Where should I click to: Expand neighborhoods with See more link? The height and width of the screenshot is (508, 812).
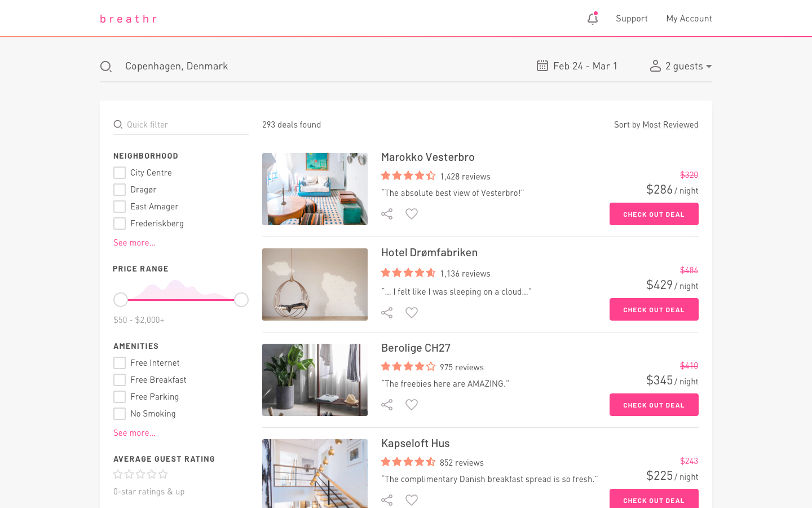134,243
